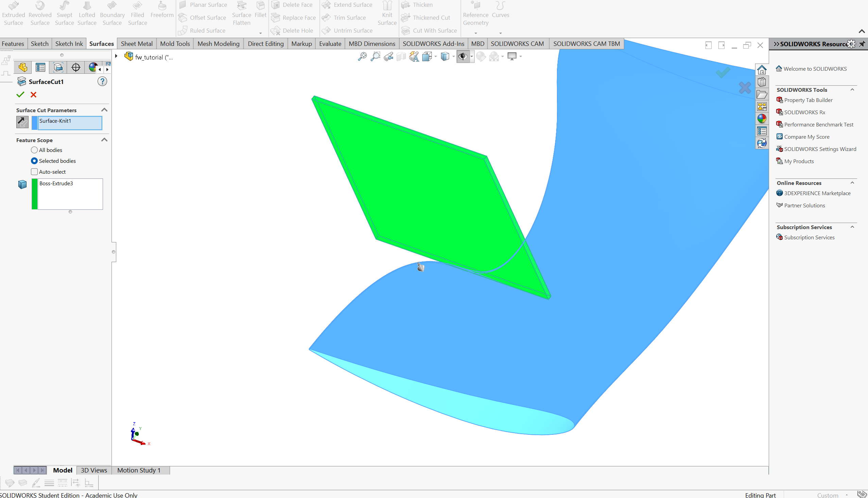
Task: Collapse the Feature Scope section
Action: pyautogui.click(x=104, y=140)
